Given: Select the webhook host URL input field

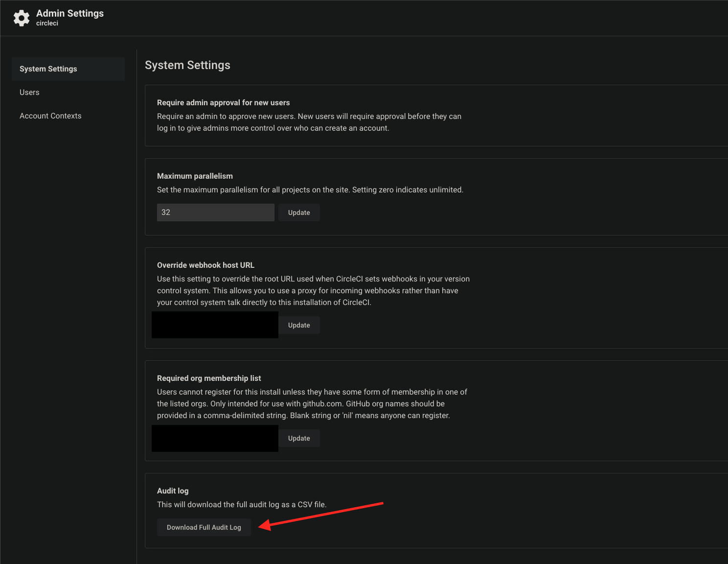Looking at the screenshot, I should (215, 325).
